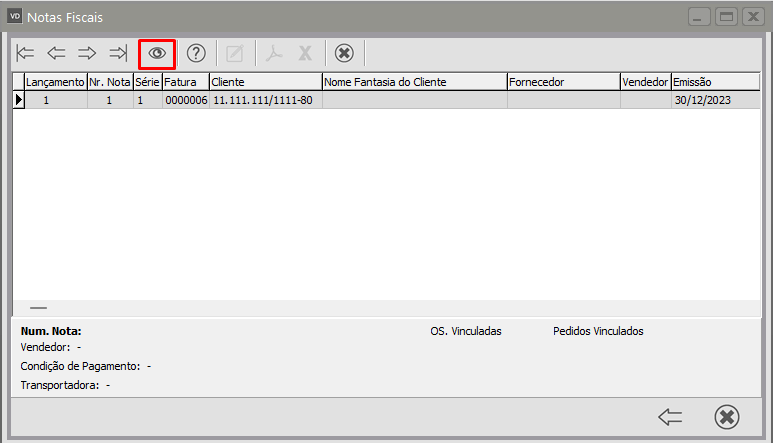Screen dimensions: 773x443
Task: Click Nome Fantasia do Cliente column header
Action: click(x=414, y=81)
